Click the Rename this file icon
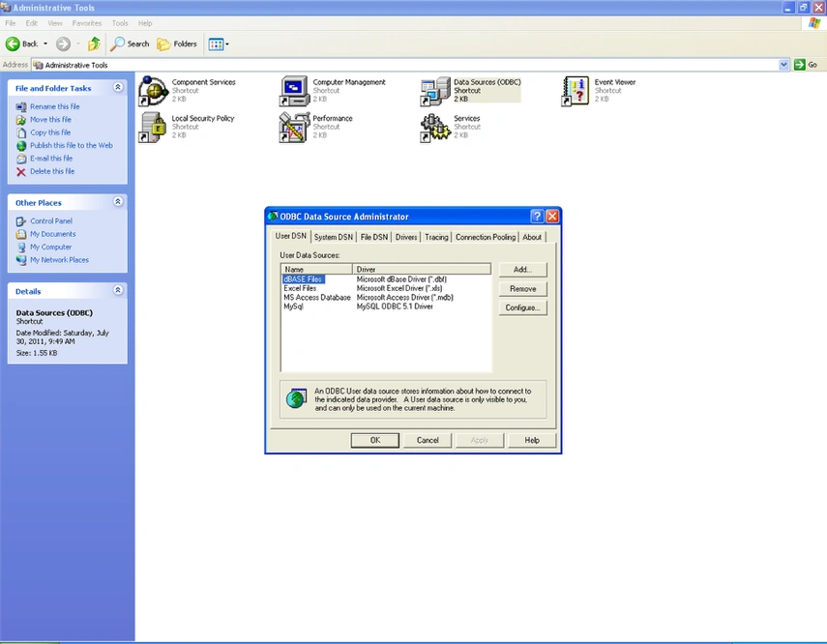 coord(21,106)
